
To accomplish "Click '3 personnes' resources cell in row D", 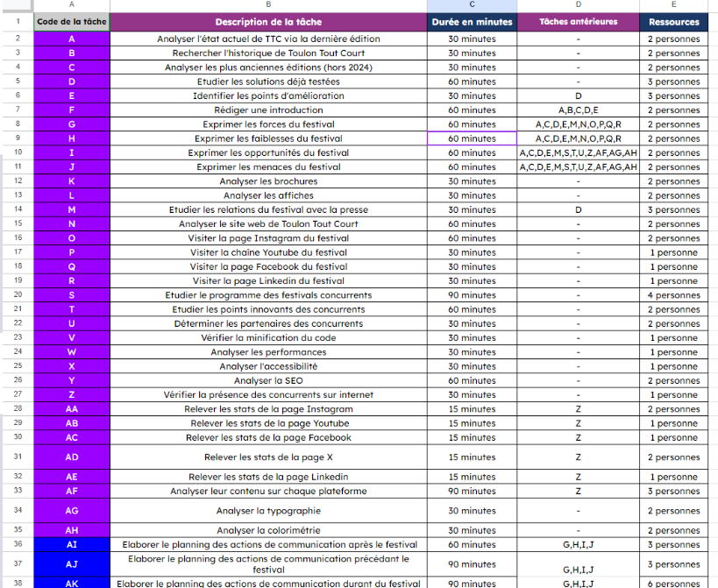I will point(673,81).
